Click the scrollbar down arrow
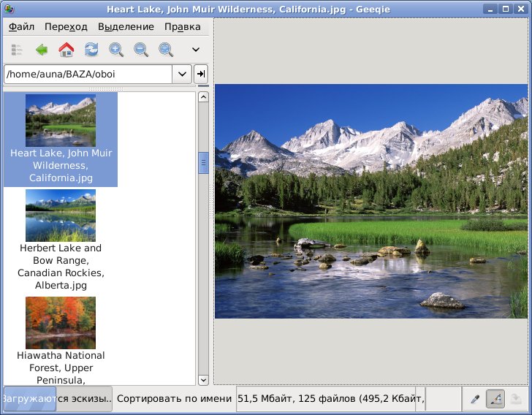532x415 pixels. (x=203, y=380)
